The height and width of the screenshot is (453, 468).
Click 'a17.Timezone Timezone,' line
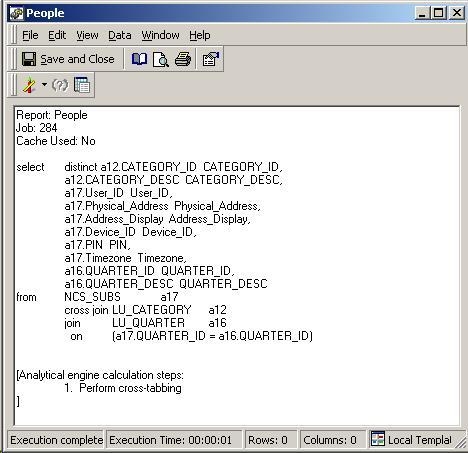125,258
